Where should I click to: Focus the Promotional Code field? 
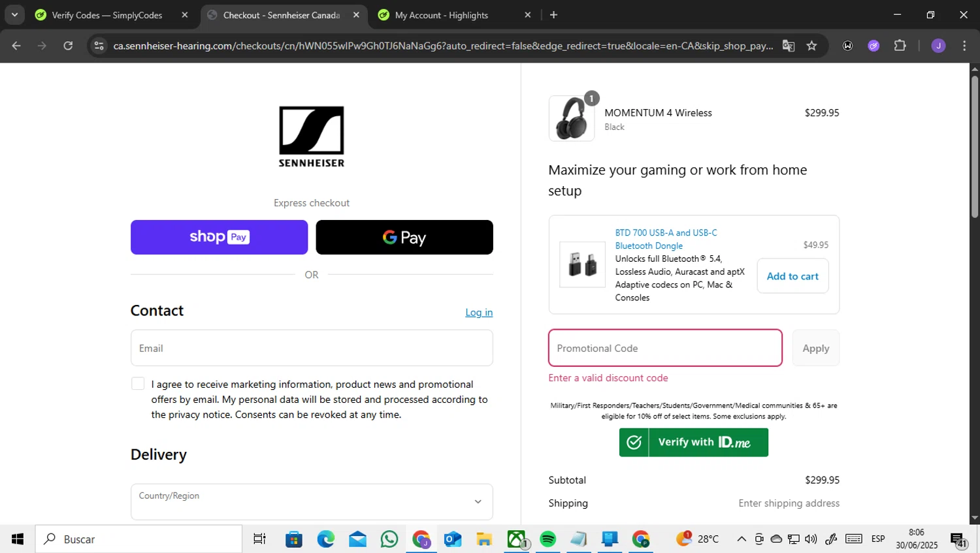[665, 348]
